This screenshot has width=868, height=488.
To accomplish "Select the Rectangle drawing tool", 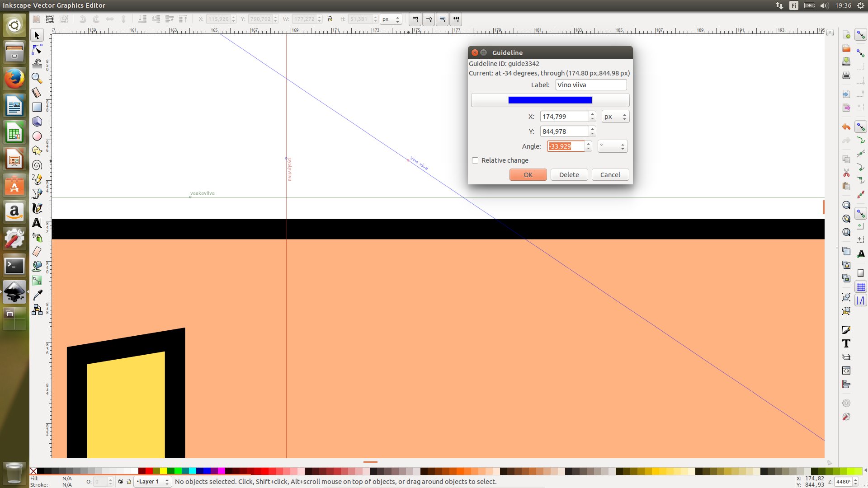I will pyautogui.click(x=37, y=107).
